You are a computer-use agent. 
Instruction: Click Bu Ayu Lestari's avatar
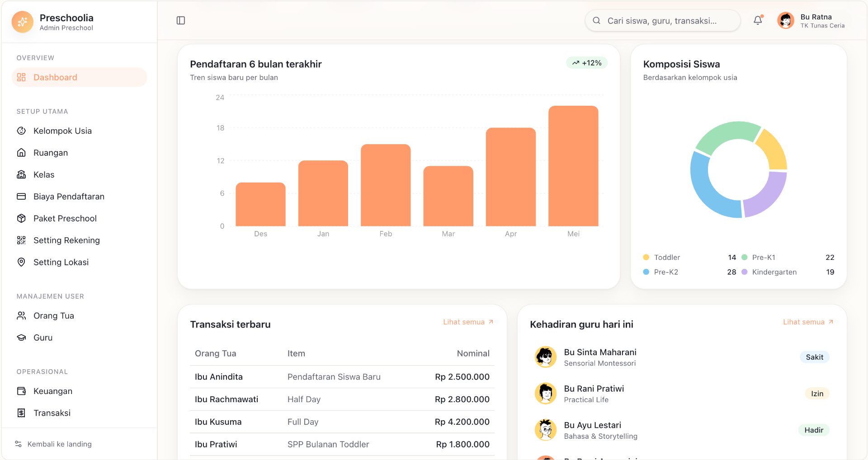click(546, 430)
